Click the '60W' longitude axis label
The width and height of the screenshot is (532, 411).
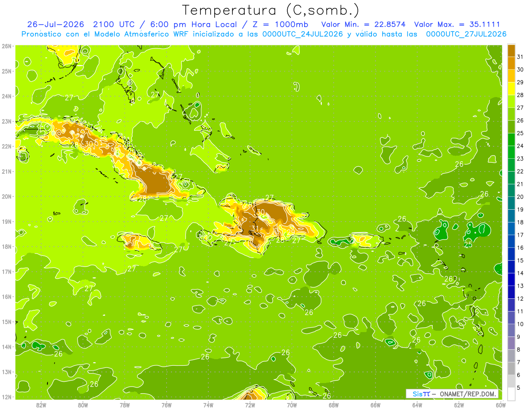point(500,405)
